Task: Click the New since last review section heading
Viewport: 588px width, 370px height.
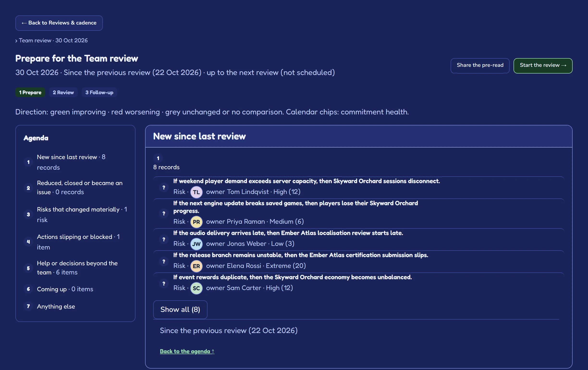Action: 199,136
